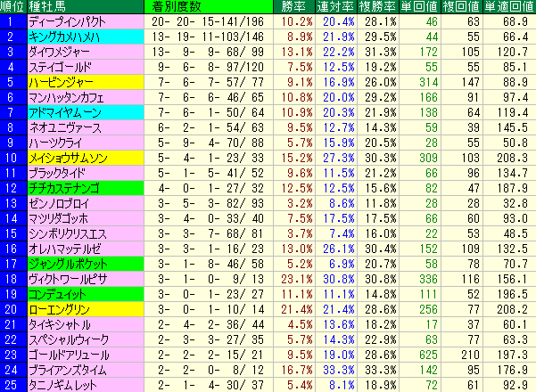
Task: Click 単適回値 68.9 for ディープインパクト
Action: (509, 21)
